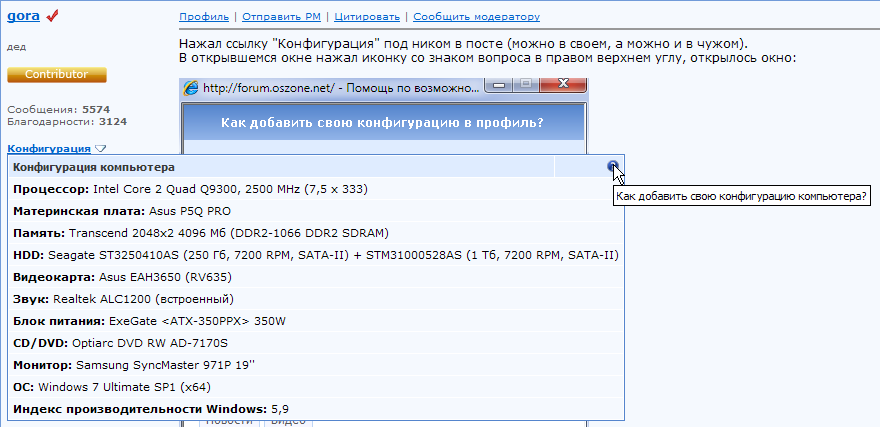Click the red checkmark beside gora
Screen dimensions: 880x427
point(52,16)
